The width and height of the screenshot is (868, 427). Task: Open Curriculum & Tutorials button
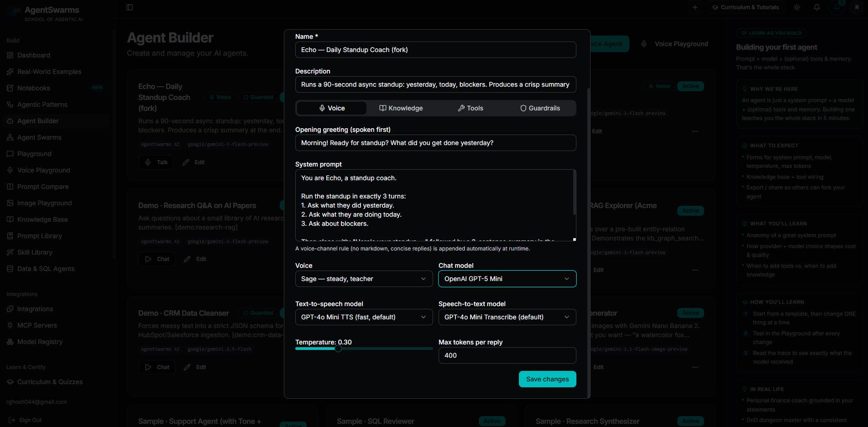[x=745, y=7]
